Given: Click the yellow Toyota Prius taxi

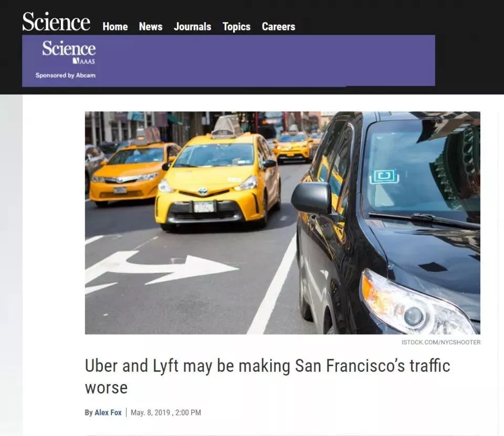Looking at the screenshot, I should (217, 181).
